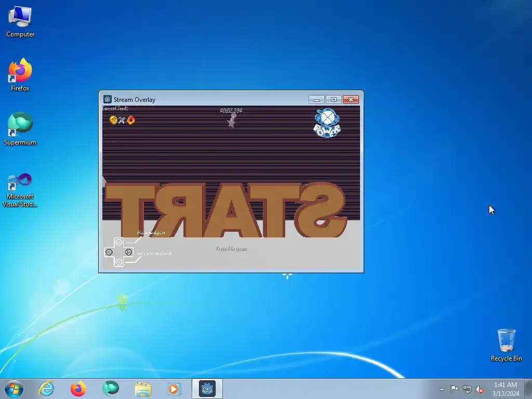532x399 pixels.
Task: Launch Internet Explorer from the taskbar
Action: (46, 389)
